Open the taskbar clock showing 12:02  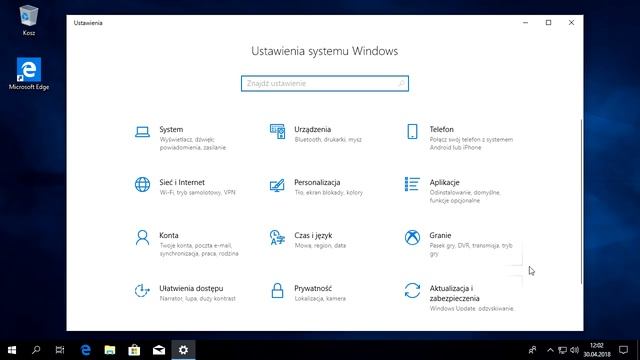(x=597, y=350)
